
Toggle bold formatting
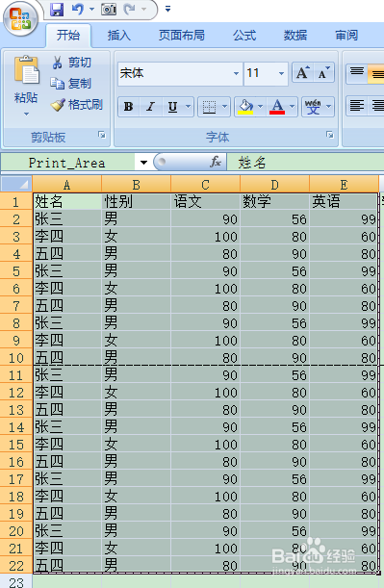tap(129, 107)
